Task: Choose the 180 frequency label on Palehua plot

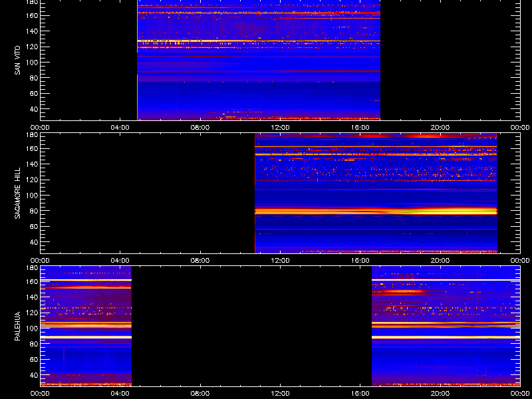Action: point(32,267)
